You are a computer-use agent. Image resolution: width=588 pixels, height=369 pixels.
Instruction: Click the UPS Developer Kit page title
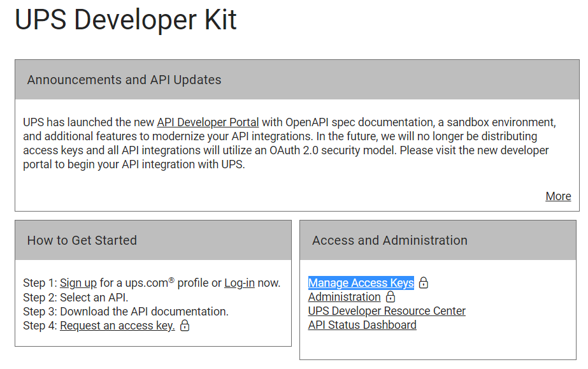[125, 20]
